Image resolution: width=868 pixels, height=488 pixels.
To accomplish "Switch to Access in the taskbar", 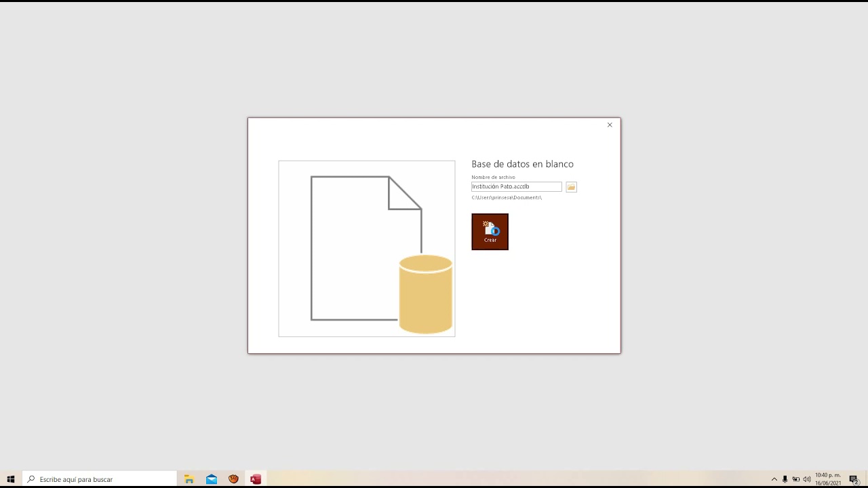I will [x=256, y=479].
